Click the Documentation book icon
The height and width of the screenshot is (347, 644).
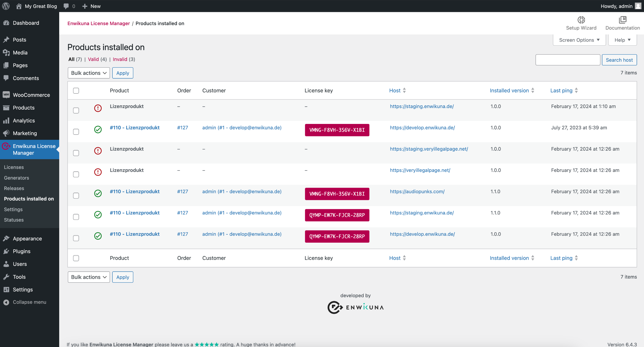click(x=622, y=20)
